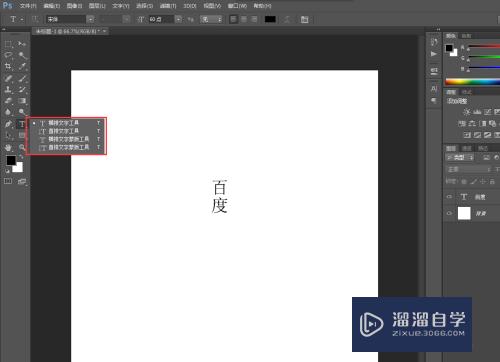Select the Zoom tool in toolbox
The image size is (500, 362).
point(22,147)
